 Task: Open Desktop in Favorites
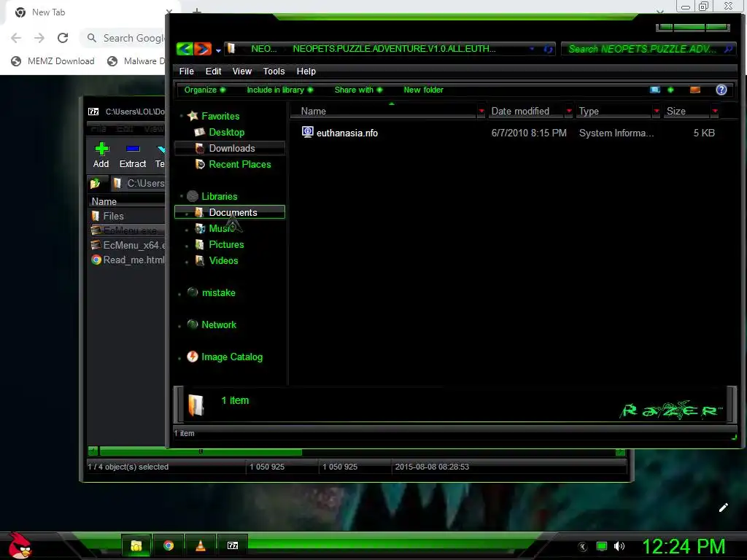(226, 133)
